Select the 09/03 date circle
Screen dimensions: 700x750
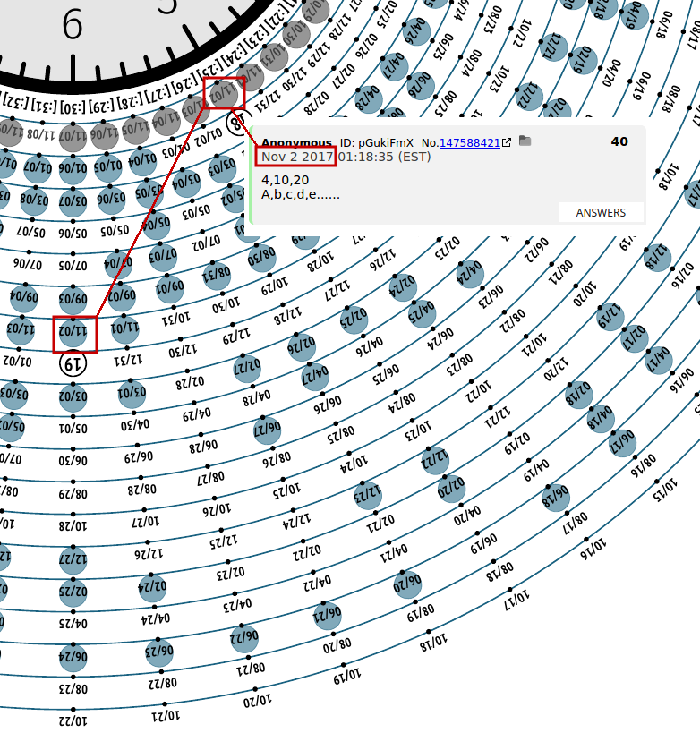click(x=73, y=300)
